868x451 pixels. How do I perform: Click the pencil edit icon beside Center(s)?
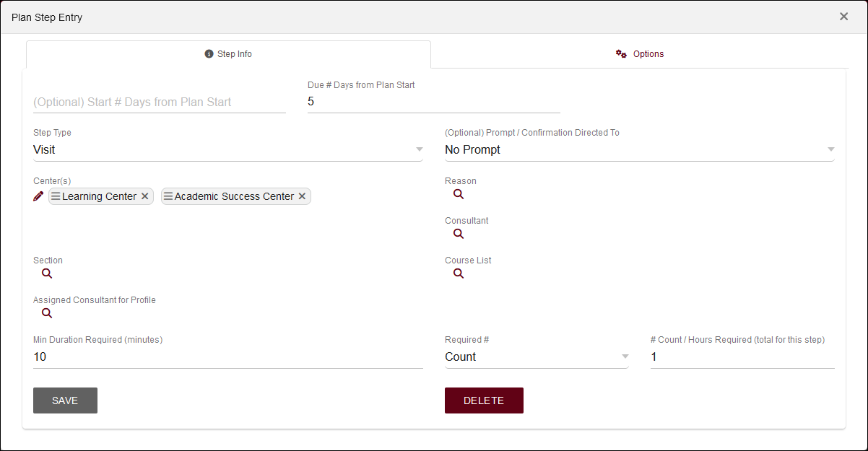click(38, 196)
